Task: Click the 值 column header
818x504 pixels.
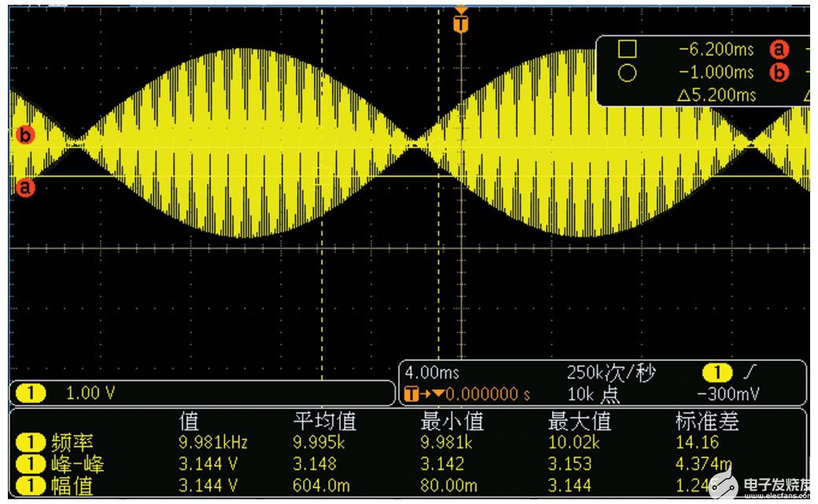Action: click(x=189, y=421)
